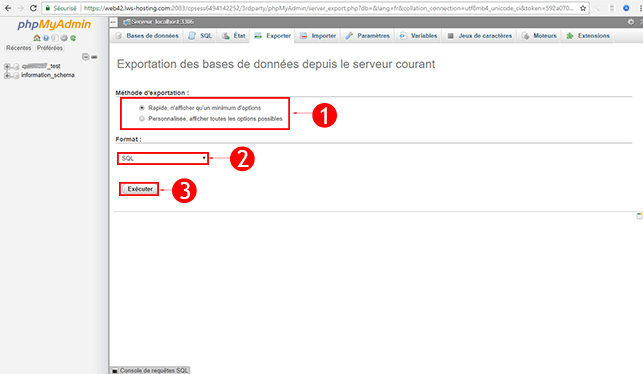
Task: Open État tab
Action: pyautogui.click(x=233, y=36)
